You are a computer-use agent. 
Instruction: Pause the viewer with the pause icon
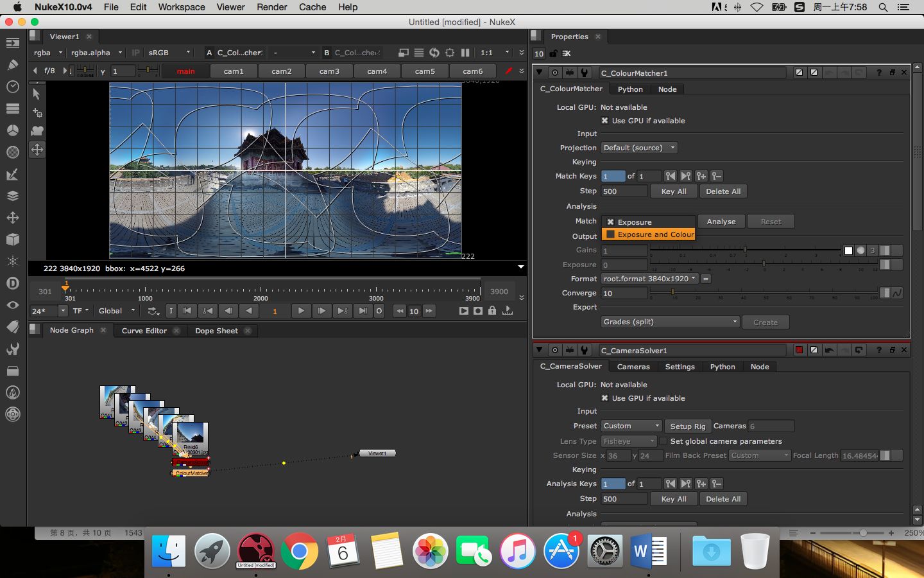coord(465,53)
